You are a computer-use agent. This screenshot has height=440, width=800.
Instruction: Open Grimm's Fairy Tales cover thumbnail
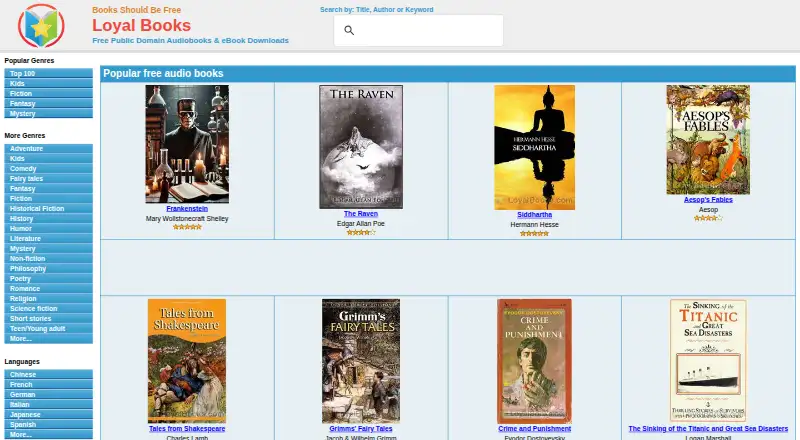pyautogui.click(x=361, y=361)
